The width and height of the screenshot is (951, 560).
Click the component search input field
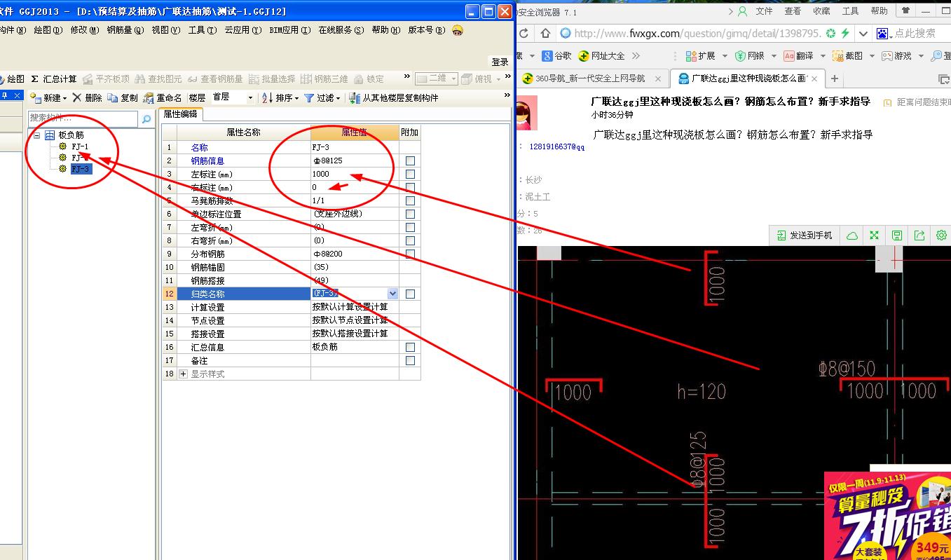[x=84, y=119]
